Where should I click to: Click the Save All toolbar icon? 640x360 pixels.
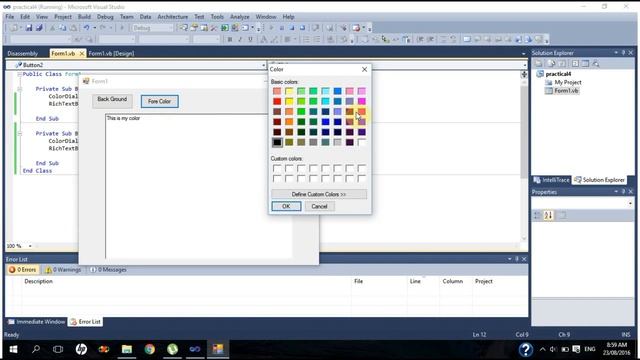[x=39, y=28]
